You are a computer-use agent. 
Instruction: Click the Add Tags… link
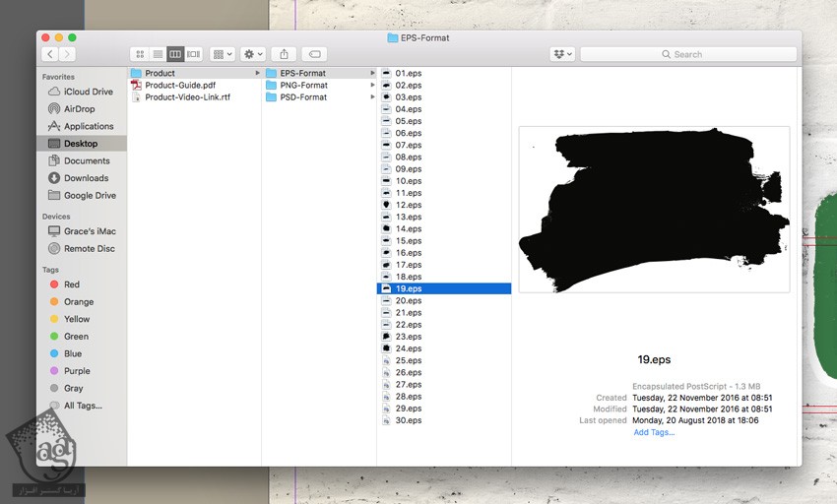coord(654,432)
